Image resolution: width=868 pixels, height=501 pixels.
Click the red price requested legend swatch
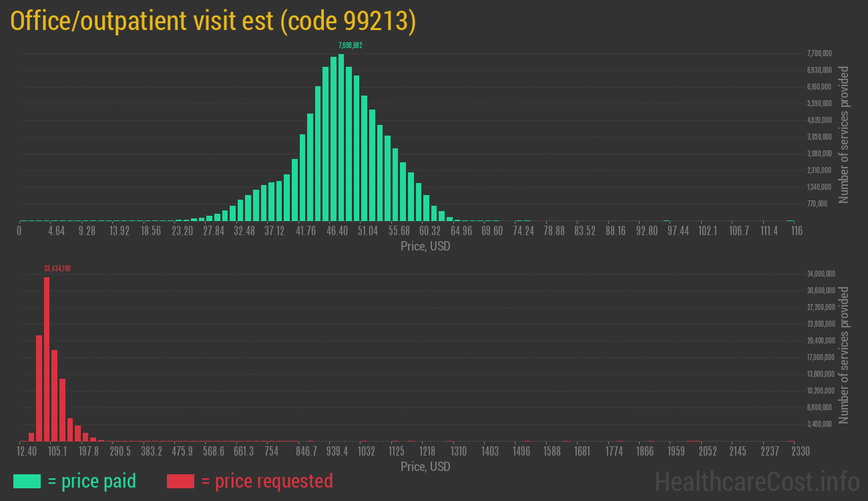pyautogui.click(x=180, y=481)
